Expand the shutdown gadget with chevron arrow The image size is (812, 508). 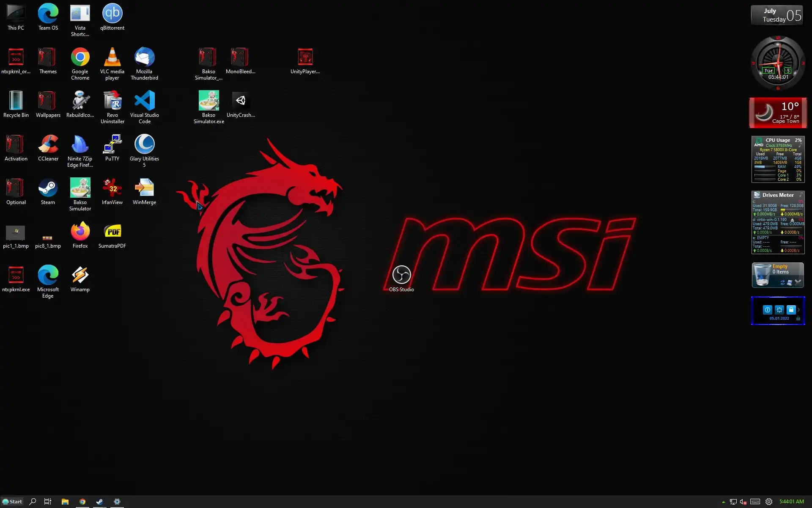(798, 309)
